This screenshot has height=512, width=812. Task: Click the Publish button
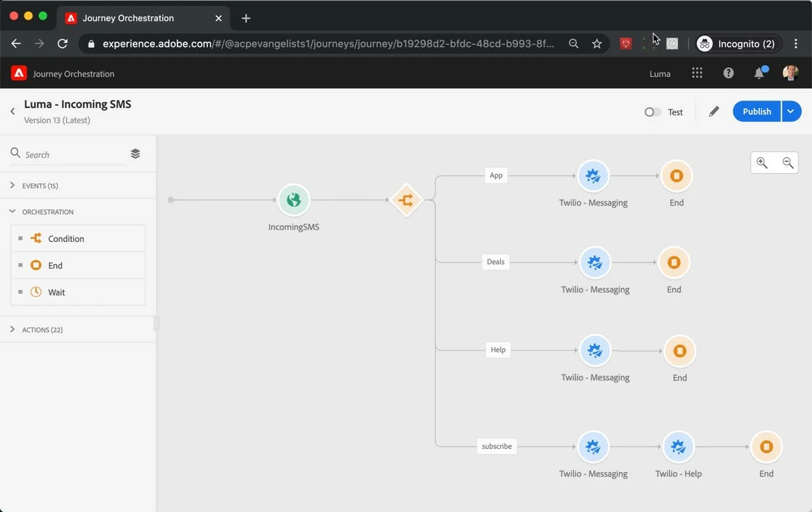(x=756, y=112)
